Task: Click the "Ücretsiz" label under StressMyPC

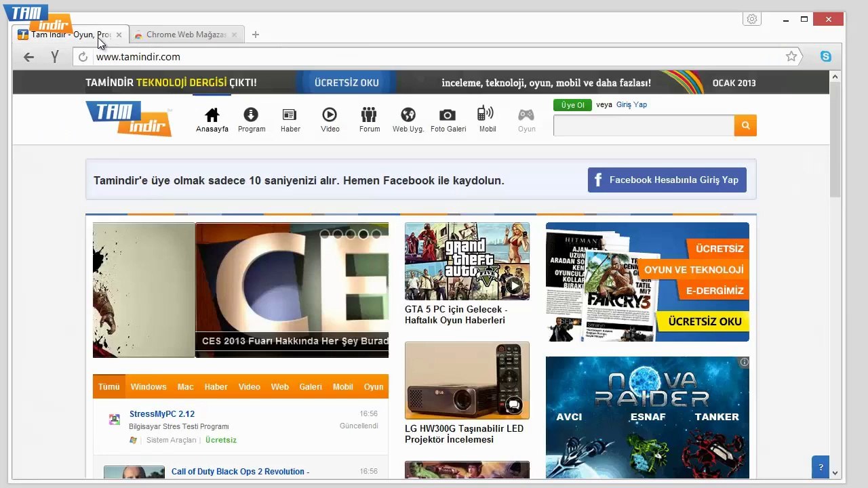Action: click(x=221, y=440)
